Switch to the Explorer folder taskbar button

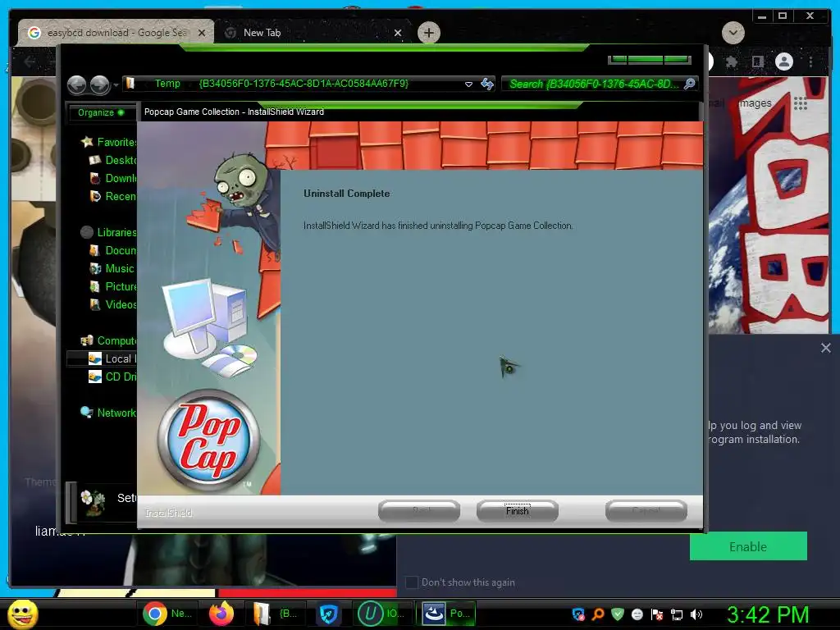[x=274, y=614]
